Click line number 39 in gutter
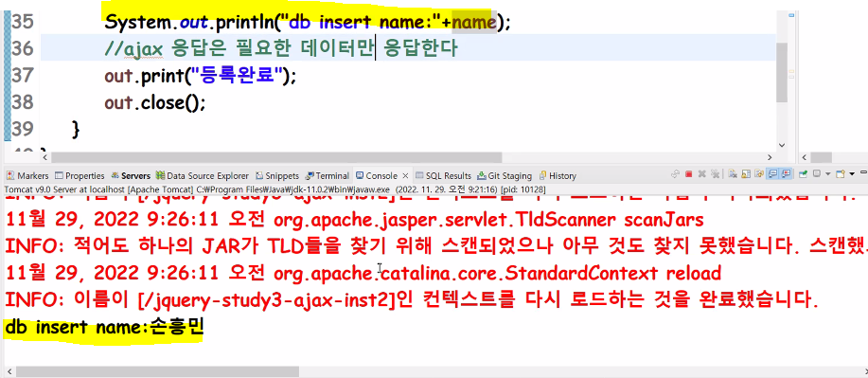 coord(23,129)
